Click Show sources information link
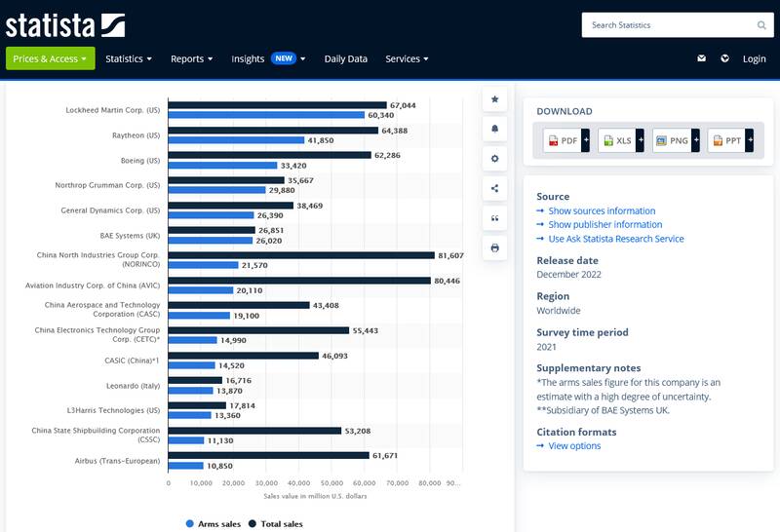Viewport: 780px width, 532px height. [x=602, y=211]
